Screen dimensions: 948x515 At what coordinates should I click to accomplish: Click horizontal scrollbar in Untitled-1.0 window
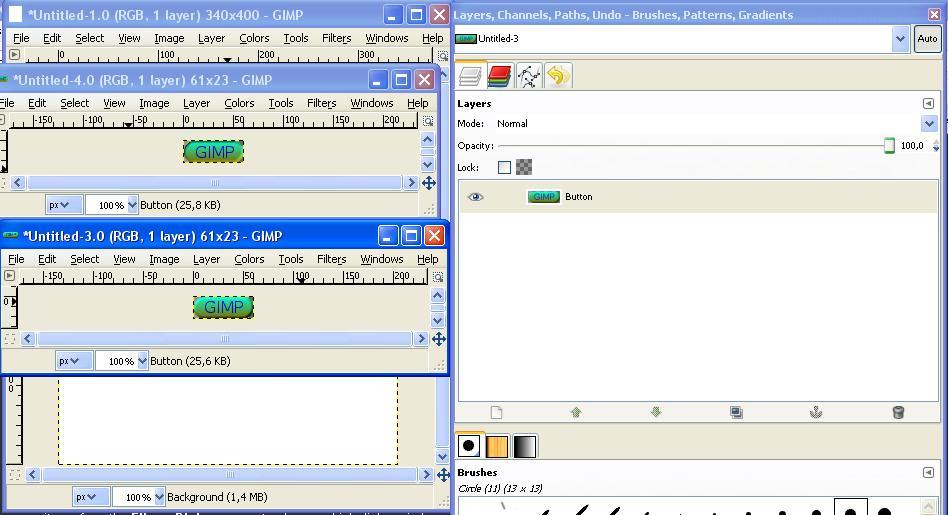(229, 475)
